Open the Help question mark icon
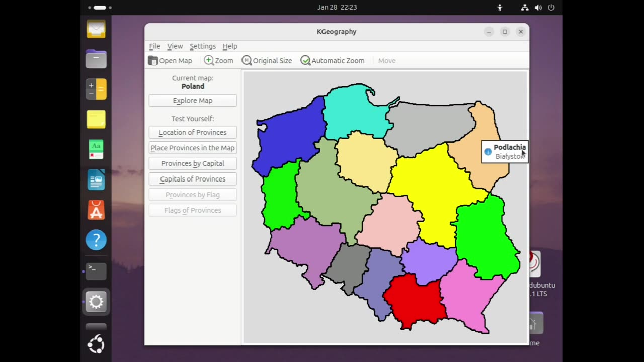 tap(96, 240)
